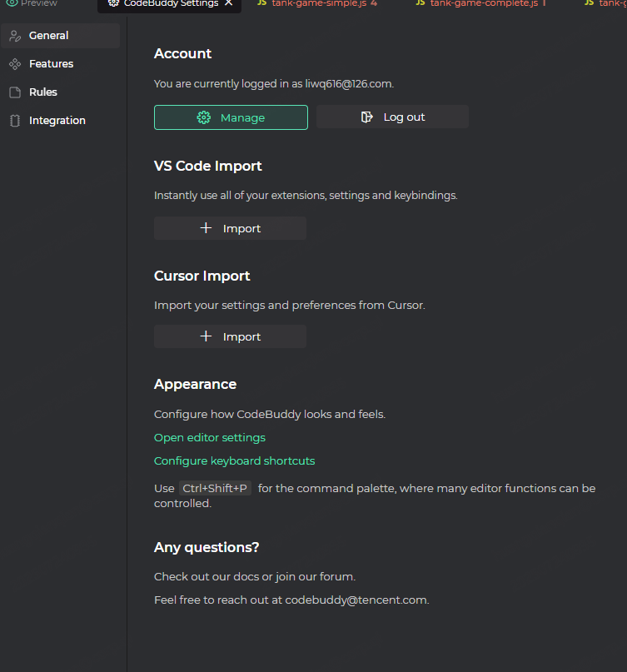Click the gear icon on CodeBuddy Settings tab
The height and width of the screenshot is (672, 627).
113,3
